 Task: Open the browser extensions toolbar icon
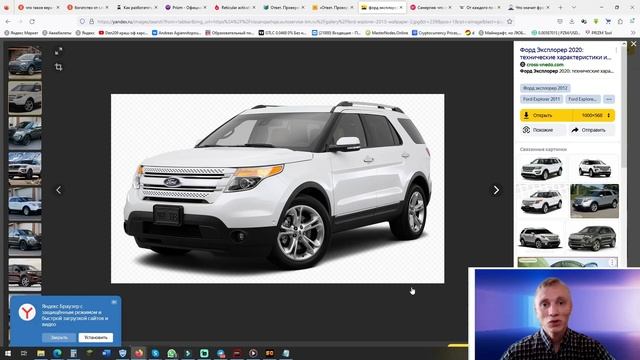[620, 21]
